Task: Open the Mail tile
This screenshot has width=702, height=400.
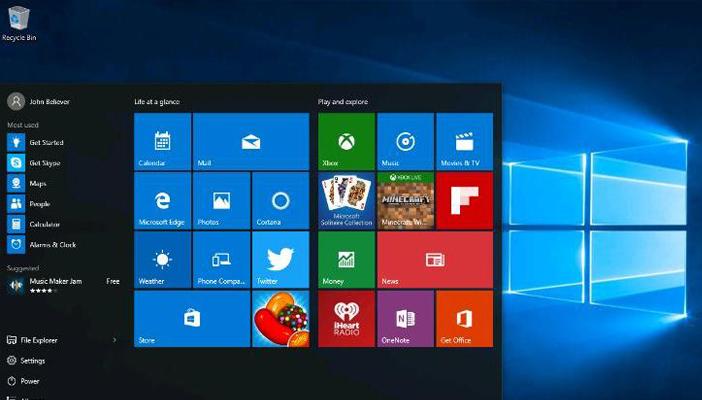Action: [x=250, y=141]
